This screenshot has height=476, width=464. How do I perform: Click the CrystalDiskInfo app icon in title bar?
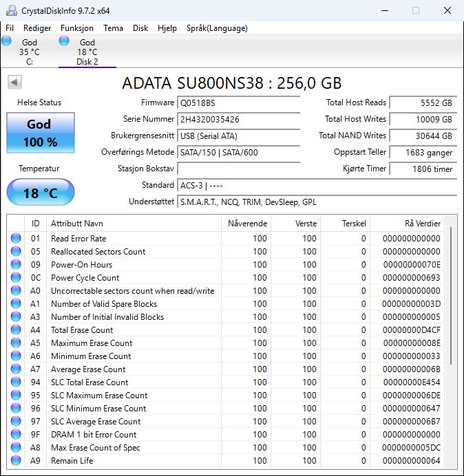(12, 10)
